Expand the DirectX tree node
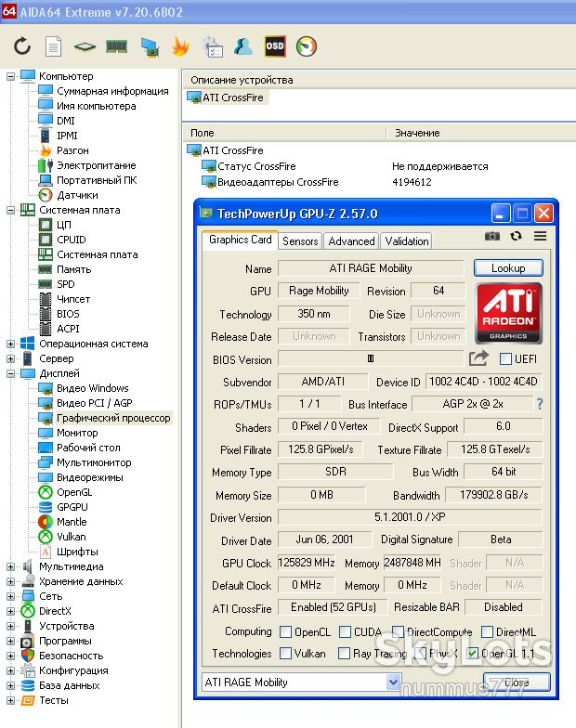This screenshot has width=576, height=728. coord(11,611)
